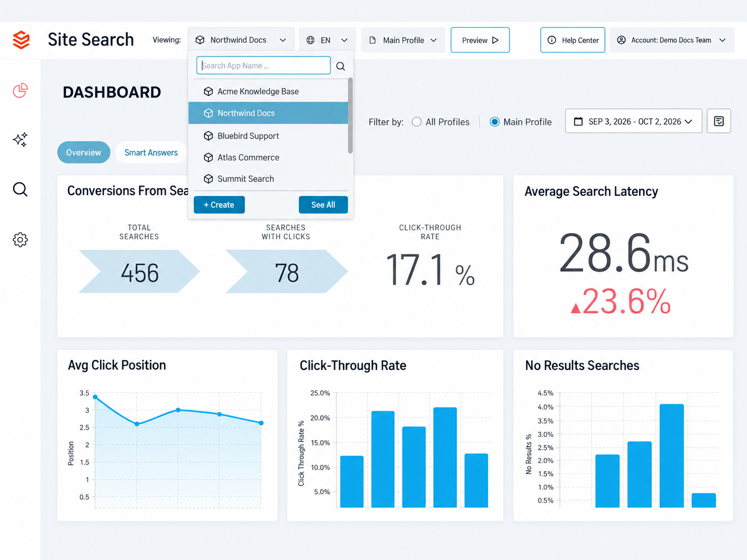Viewport: 747px width, 560px height.
Task: Click the See All button
Action: click(x=323, y=205)
